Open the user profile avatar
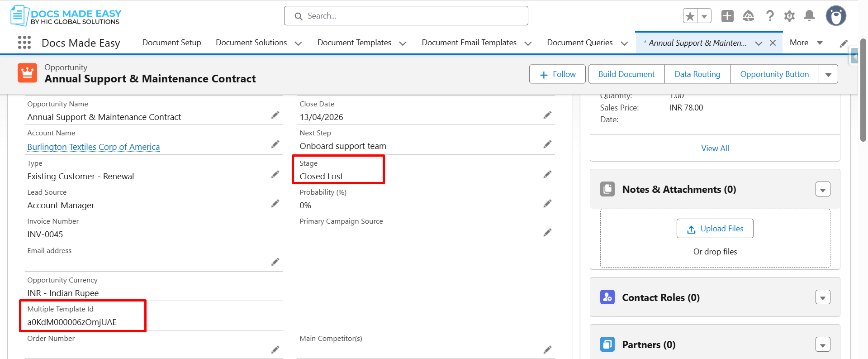The image size is (868, 359). click(836, 16)
